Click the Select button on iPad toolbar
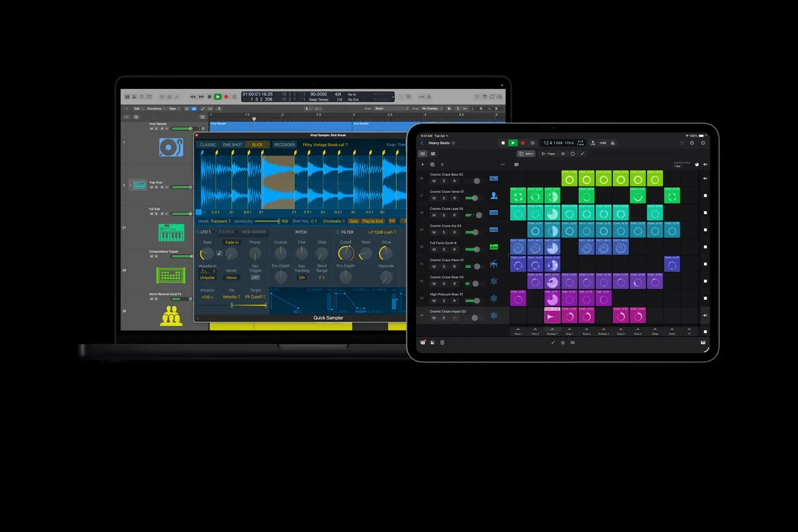798x532 pixels. coord(526,154)
